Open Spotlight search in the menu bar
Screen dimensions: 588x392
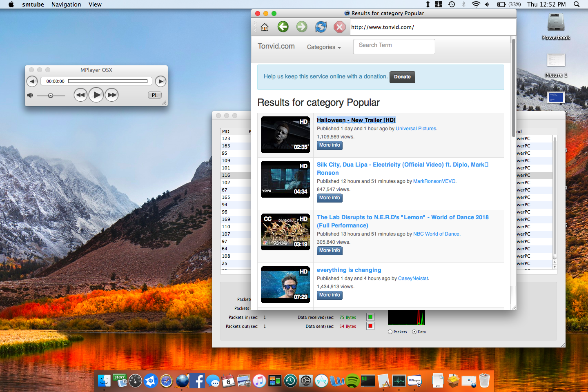click(x=577, y=4)
